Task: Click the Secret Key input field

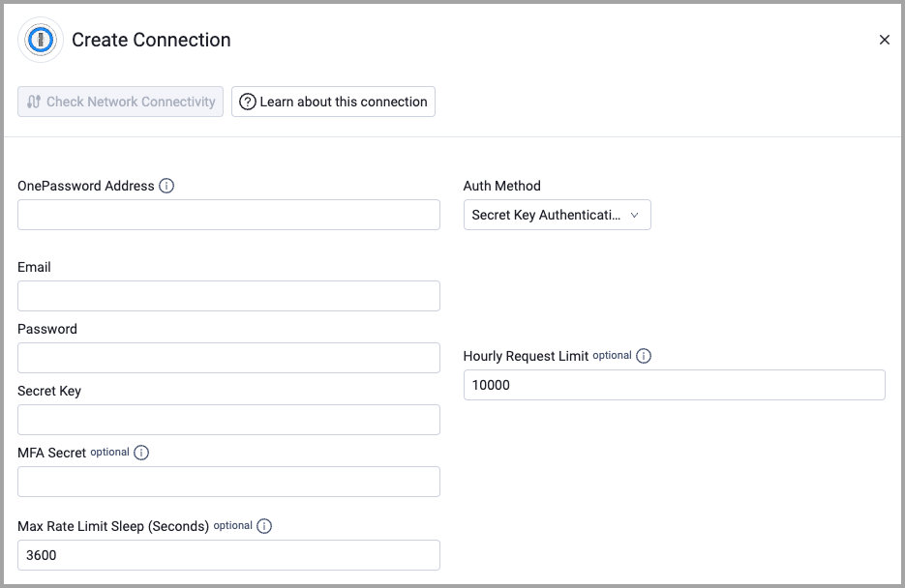Action: click(x=228, y=420)
